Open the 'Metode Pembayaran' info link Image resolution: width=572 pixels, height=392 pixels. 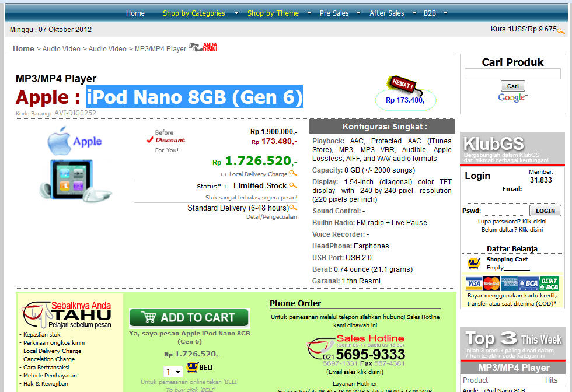[50, 375]
